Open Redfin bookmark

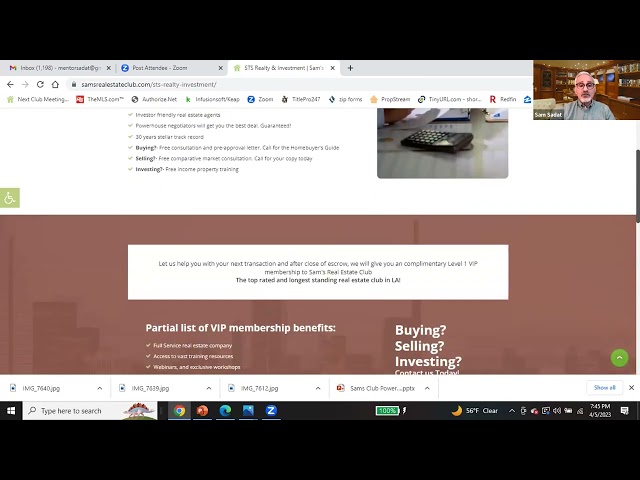pos(503,99)
